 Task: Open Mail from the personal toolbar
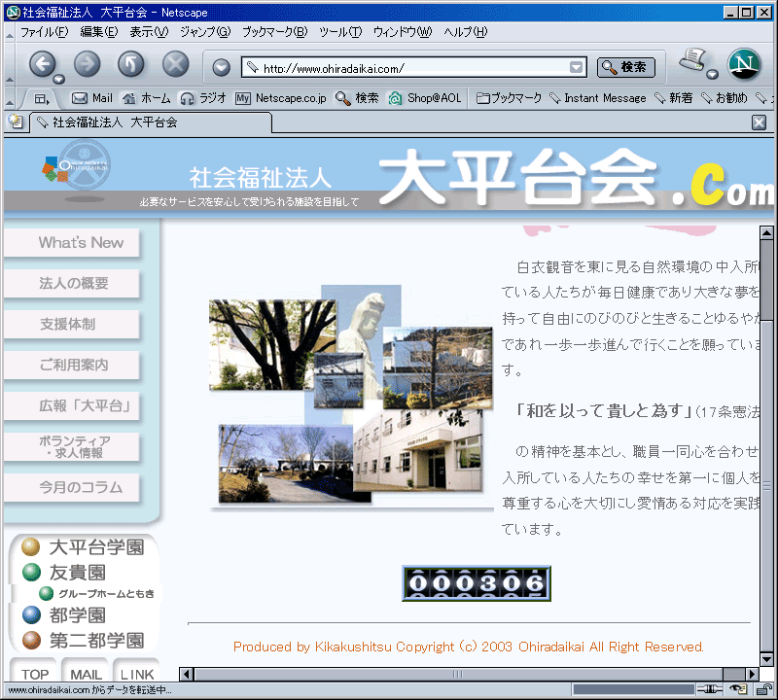(92, 98)
